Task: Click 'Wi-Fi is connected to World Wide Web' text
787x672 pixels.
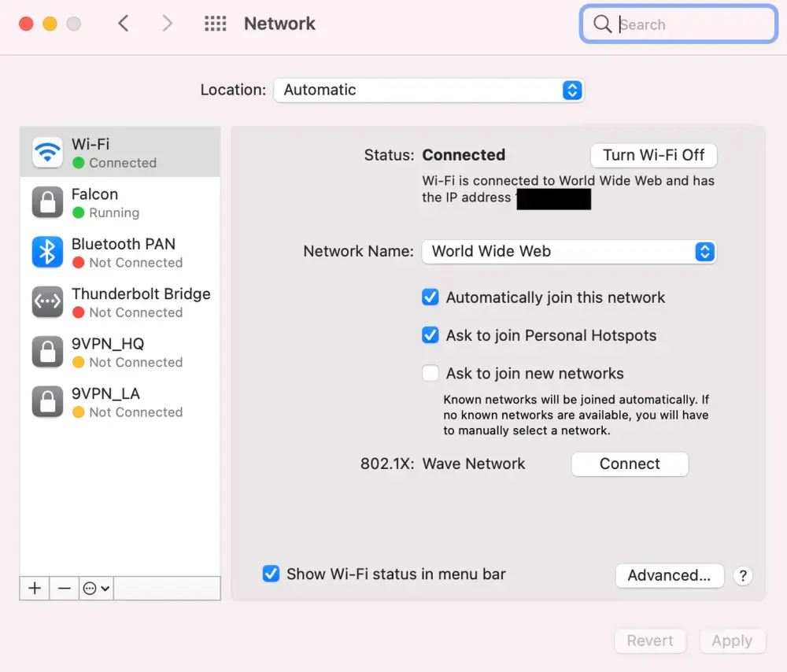Action: point(568,189)
